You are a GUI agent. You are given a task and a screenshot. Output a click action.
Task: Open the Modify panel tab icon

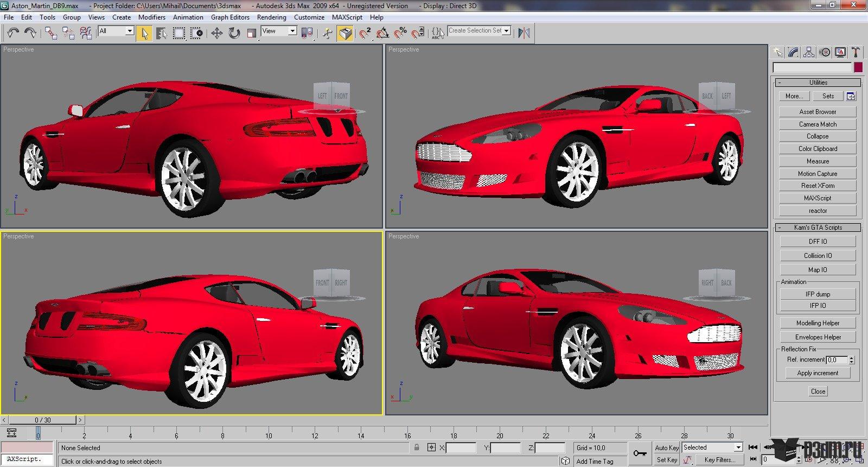793,52
